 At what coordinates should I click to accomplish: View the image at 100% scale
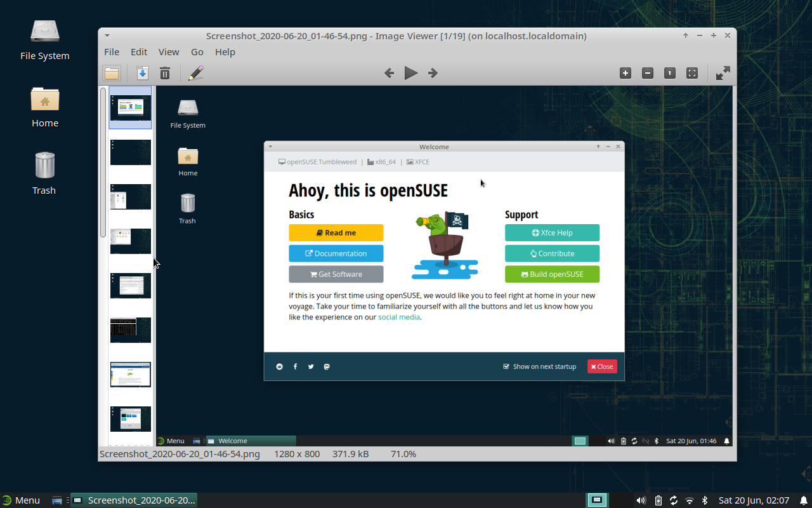tap(669, 72)
